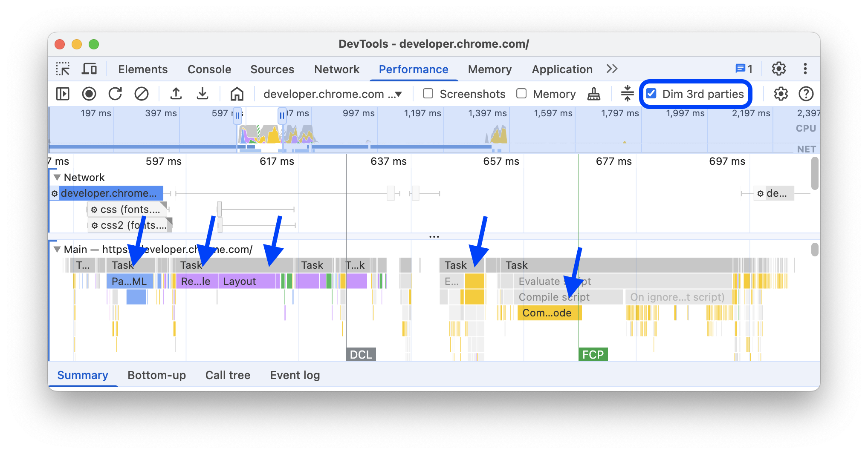
Task: Open the DevTools customize menu
Action: (x=805, y=69)
